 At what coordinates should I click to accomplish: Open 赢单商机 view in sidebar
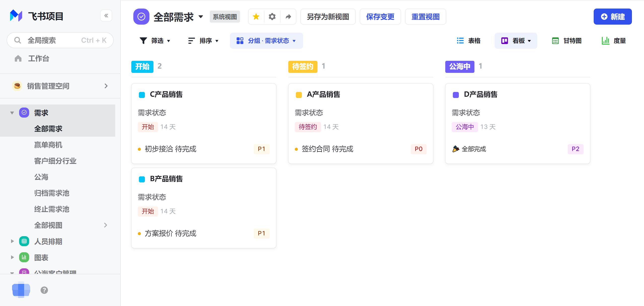pos(48,145)
